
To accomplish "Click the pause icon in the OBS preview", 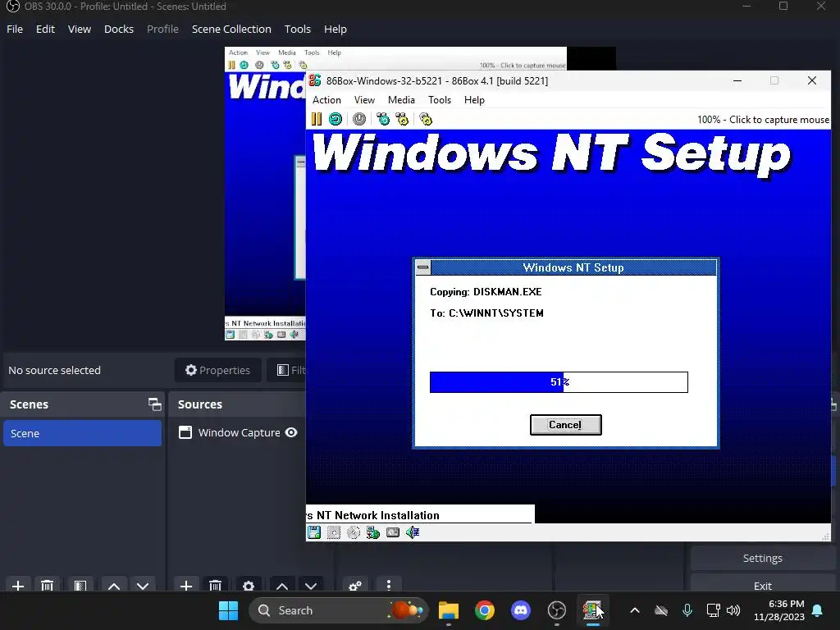I will pos(231,65).
